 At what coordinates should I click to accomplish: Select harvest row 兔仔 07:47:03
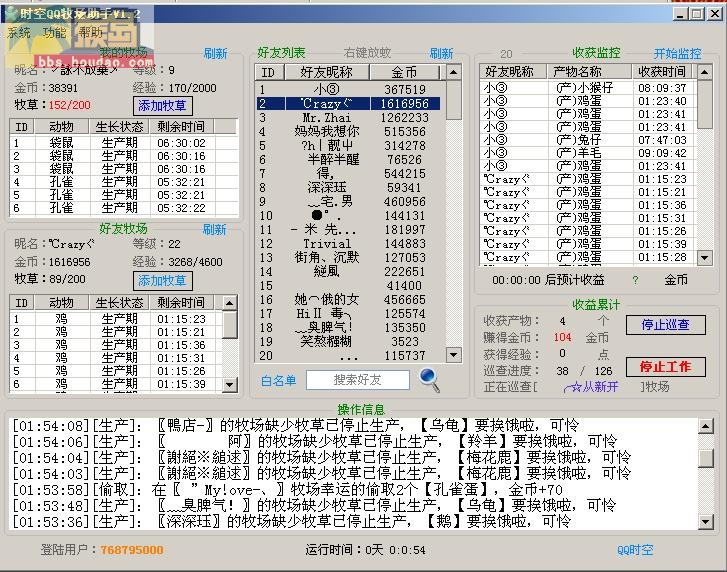point(588,140)
